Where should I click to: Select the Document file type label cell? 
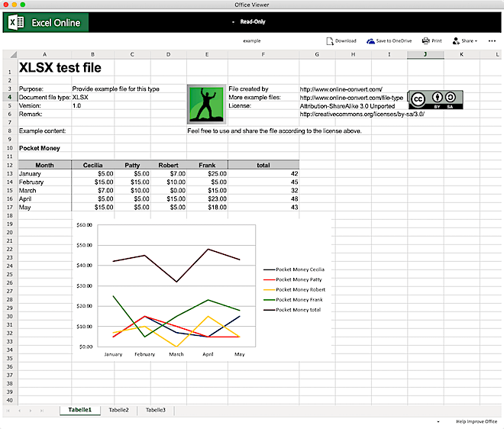click(x=45, y=98)
